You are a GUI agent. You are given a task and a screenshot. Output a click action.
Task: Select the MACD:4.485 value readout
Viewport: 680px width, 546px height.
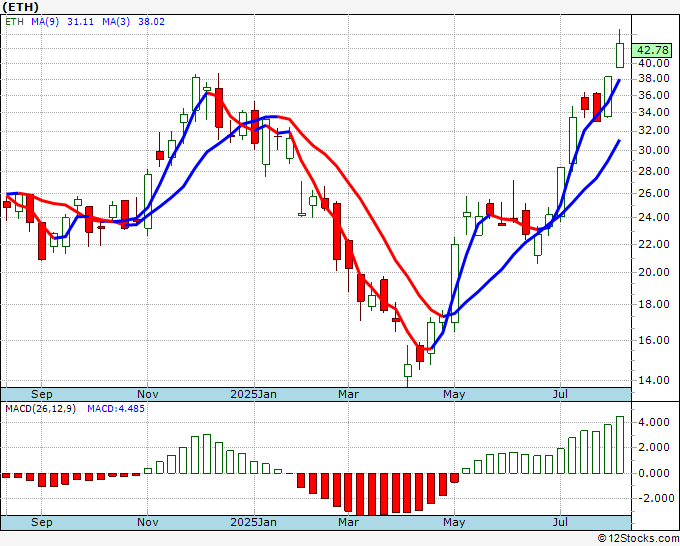click(116, 409)
